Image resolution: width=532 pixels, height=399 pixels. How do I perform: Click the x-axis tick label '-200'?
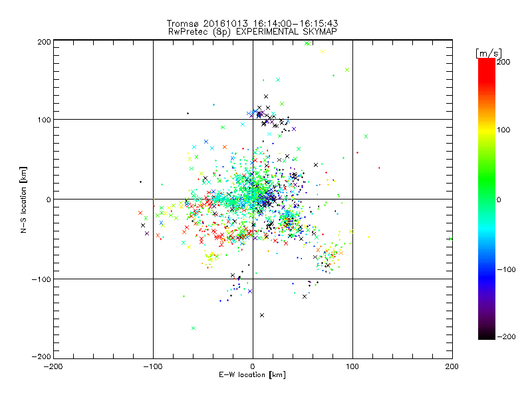(x=53, y=366)
